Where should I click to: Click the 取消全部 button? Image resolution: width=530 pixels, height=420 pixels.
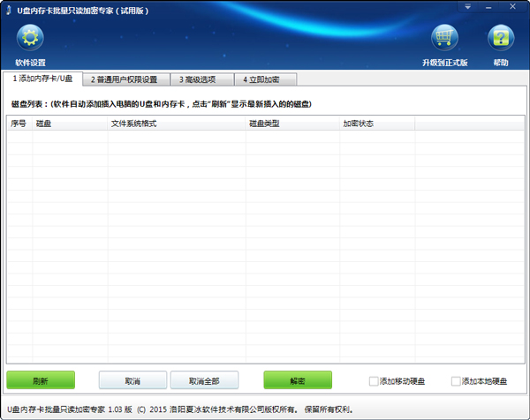(x=204, y=380)
